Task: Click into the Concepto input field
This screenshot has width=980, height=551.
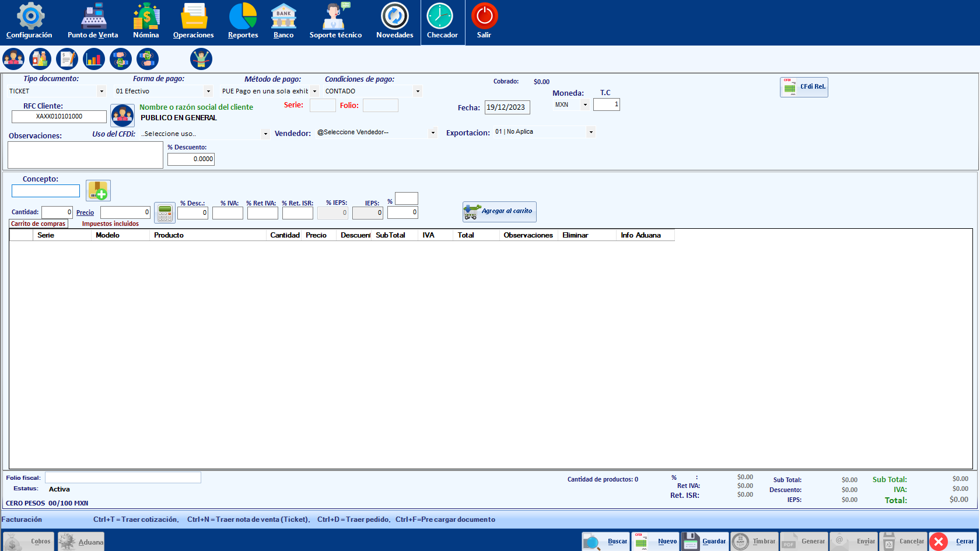Action: [x=45, y=191]
